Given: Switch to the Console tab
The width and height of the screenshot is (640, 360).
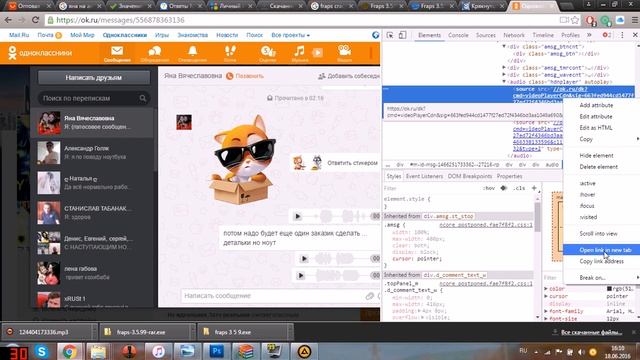Looking at the screenshot, I should pyautogui.click(x=458, y=35).
